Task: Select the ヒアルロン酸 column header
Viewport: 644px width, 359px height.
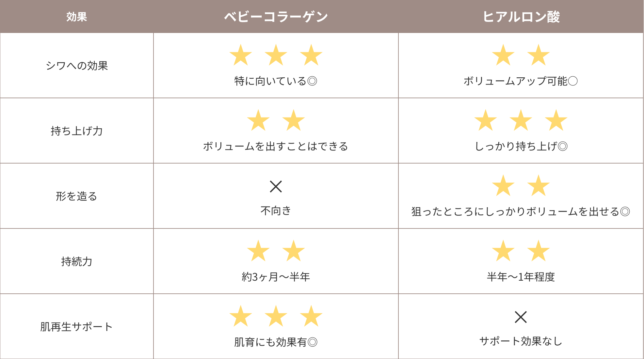Action: click(521, 16)
